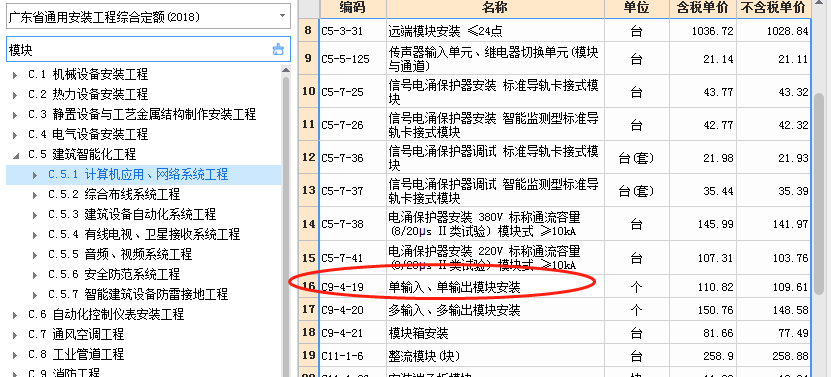Viewport: 831px width, 377px height.
Task: Select row code C5-7-26
Action: 342,125
